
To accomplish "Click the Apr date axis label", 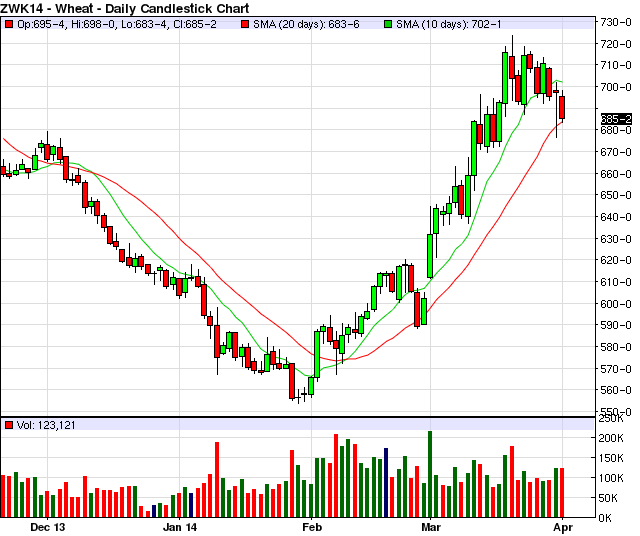I will click(563, 527).
